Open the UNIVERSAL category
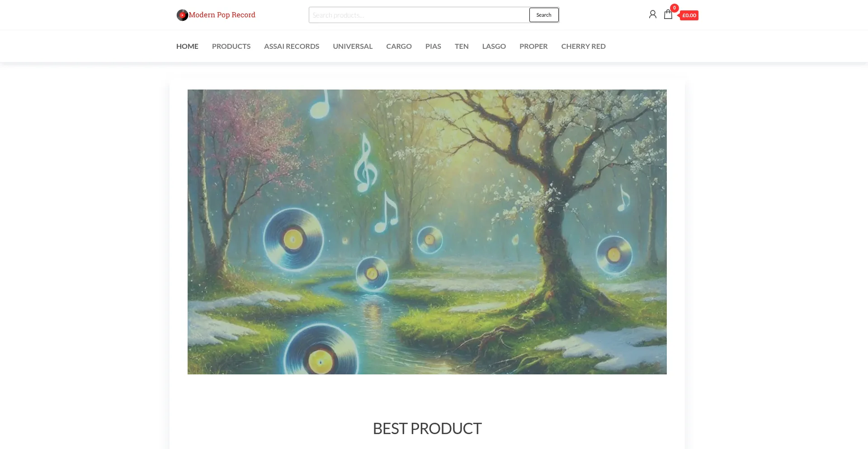This screenshot has height=449, width=868. tap(353, 46)
